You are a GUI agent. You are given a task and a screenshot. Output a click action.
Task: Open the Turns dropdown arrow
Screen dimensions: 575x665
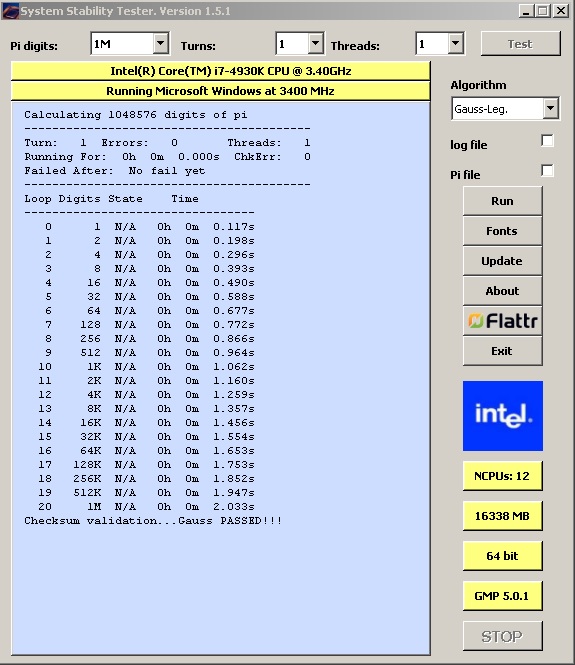tap(315, 43)
